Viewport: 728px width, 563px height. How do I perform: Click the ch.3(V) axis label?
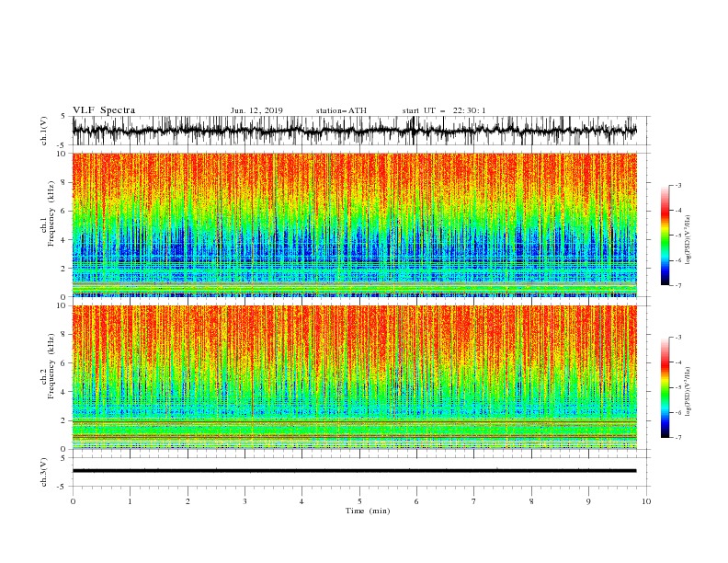(x=44, y=472)
